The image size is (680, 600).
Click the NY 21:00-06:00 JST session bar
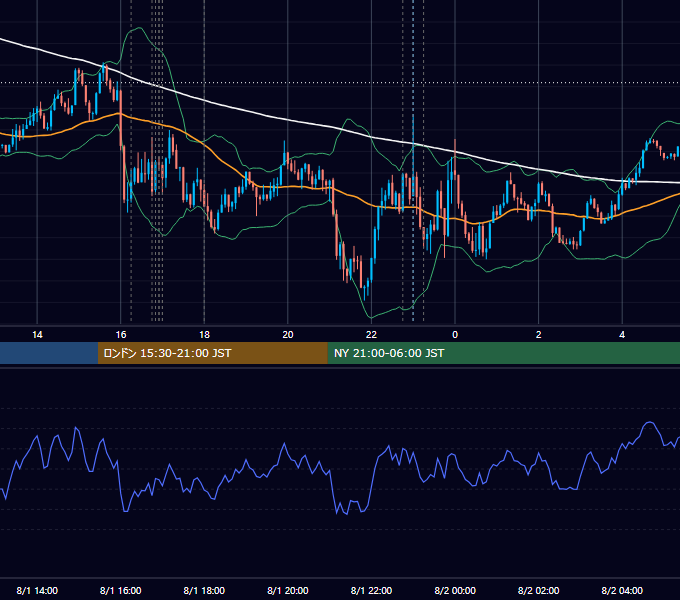coord(503,353)
